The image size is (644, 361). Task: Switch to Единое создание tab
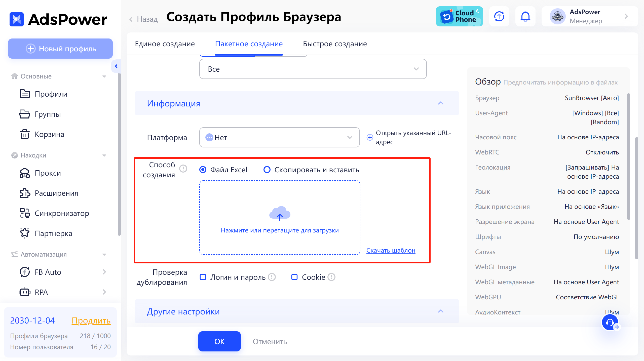pyautogui.click(x=165, y=44)
